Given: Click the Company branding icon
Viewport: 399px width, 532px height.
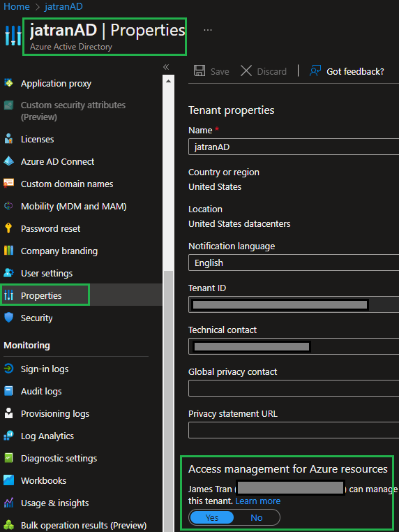Looking at the screenshot, I should (8, 251).
